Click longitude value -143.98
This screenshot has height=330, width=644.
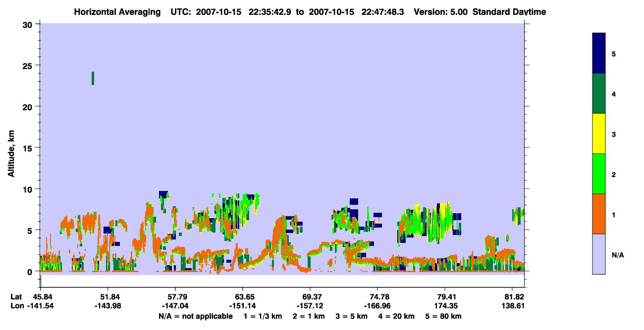(x=108, y=306)
